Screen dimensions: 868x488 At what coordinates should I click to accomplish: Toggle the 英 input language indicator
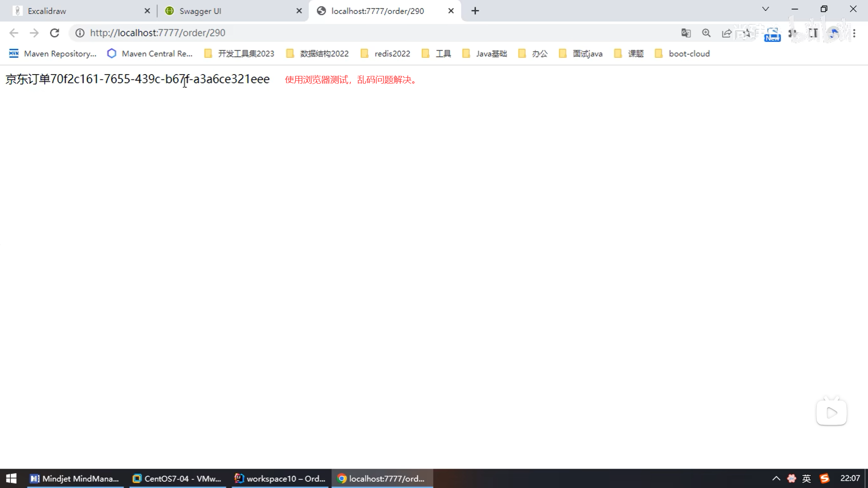pyautogui.click(x=807, y=479)
